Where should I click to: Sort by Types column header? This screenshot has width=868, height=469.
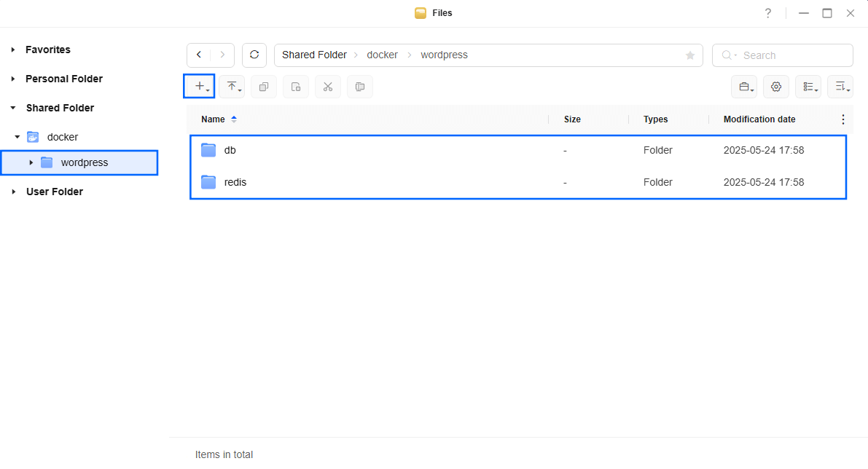[655, 119]
